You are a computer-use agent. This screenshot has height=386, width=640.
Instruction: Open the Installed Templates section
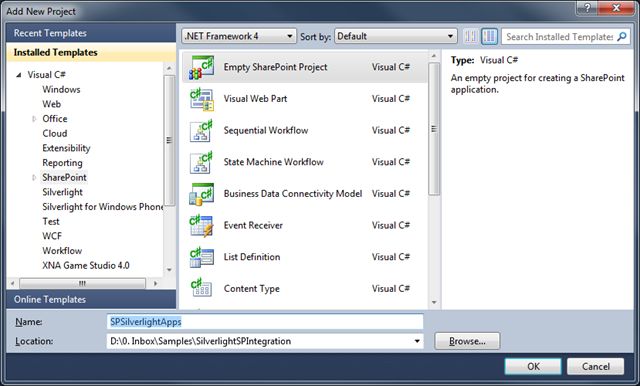[x=91, y=52]
